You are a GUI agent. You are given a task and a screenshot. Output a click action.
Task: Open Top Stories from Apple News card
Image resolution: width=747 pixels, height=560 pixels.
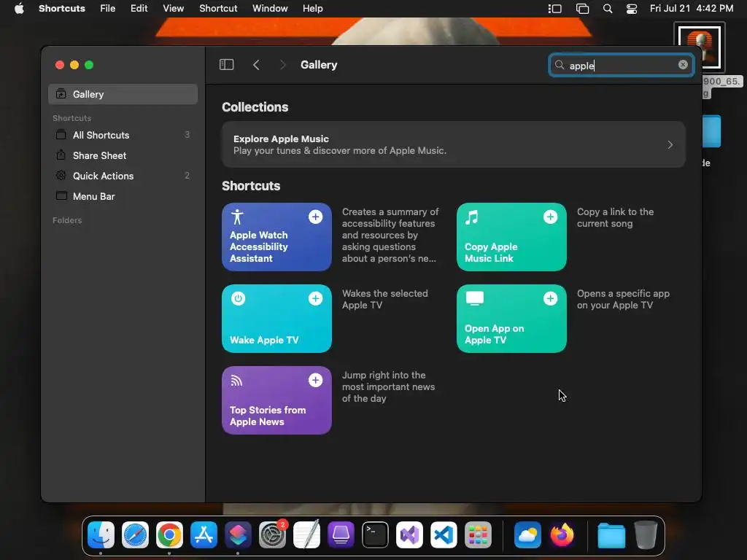[276, 400]
